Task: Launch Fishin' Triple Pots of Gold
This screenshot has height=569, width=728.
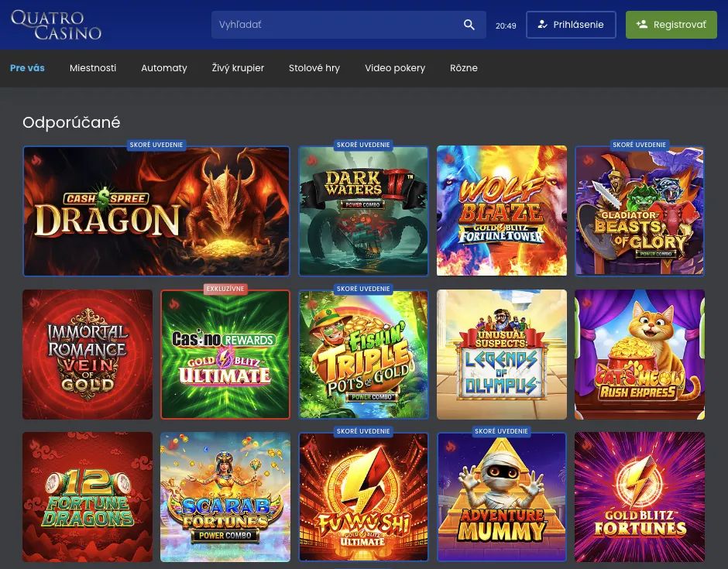Action: click(x=363, y=355)
